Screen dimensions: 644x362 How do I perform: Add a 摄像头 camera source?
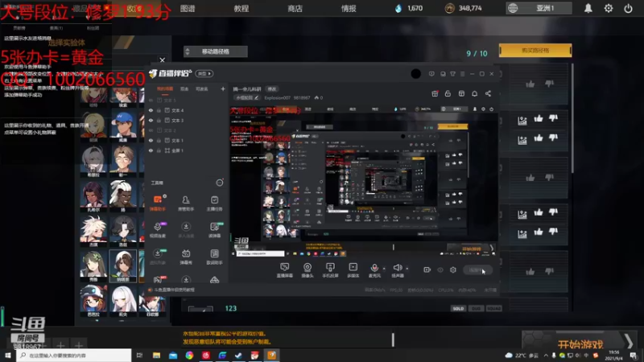click(x=308, y=270)
